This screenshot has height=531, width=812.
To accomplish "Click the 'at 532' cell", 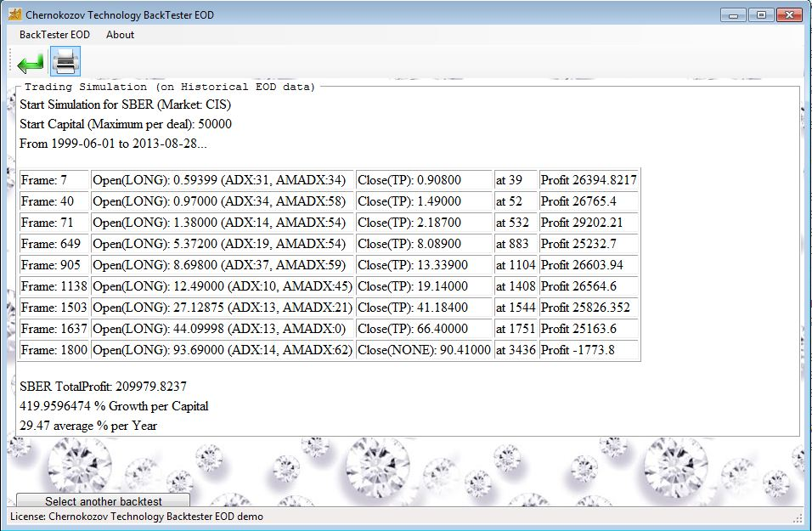I will point(516,223).
